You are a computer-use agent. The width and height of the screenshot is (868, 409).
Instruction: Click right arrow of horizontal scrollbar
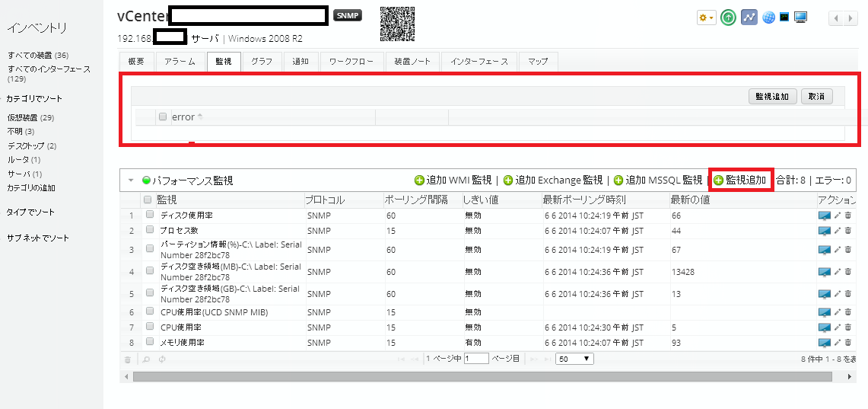point(851,376)
